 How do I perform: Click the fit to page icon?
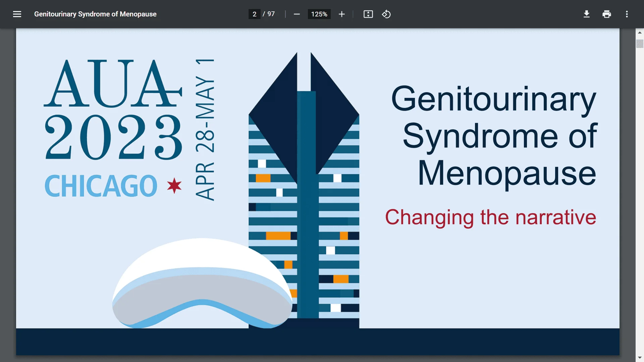coord(368,14)
